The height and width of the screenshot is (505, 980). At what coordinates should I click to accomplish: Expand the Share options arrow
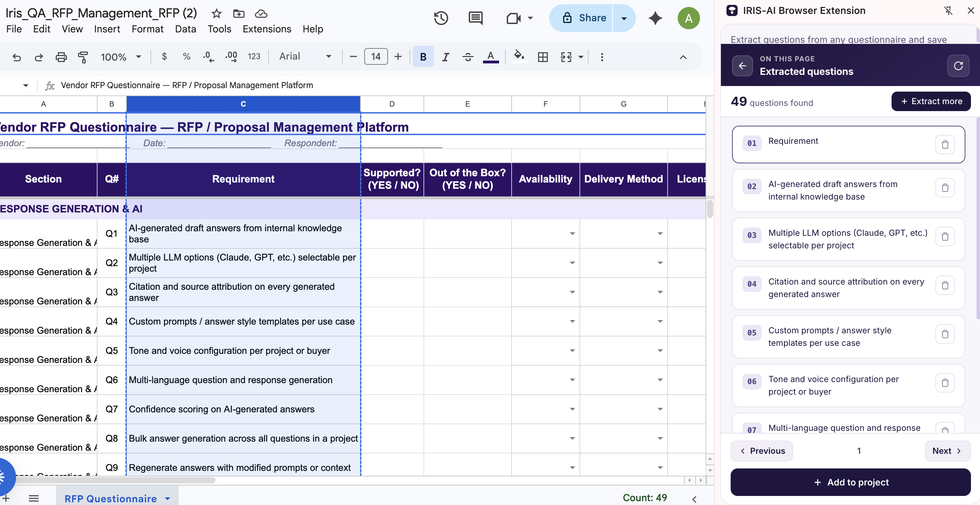pyautogui.click(x=624, y=18)
